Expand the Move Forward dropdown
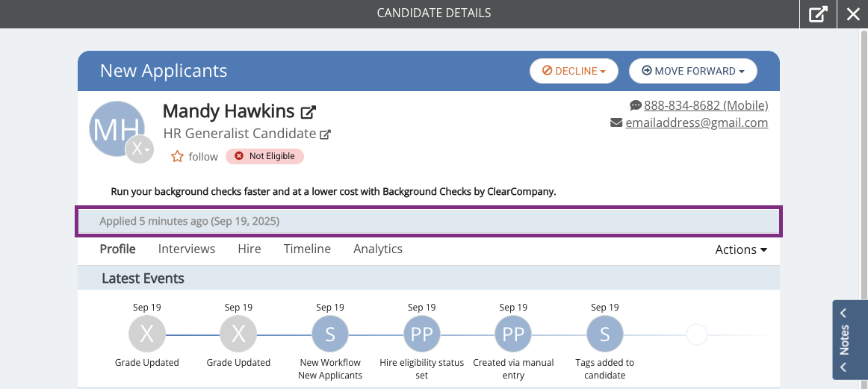The image size is (868, 389). coord(692,71)
